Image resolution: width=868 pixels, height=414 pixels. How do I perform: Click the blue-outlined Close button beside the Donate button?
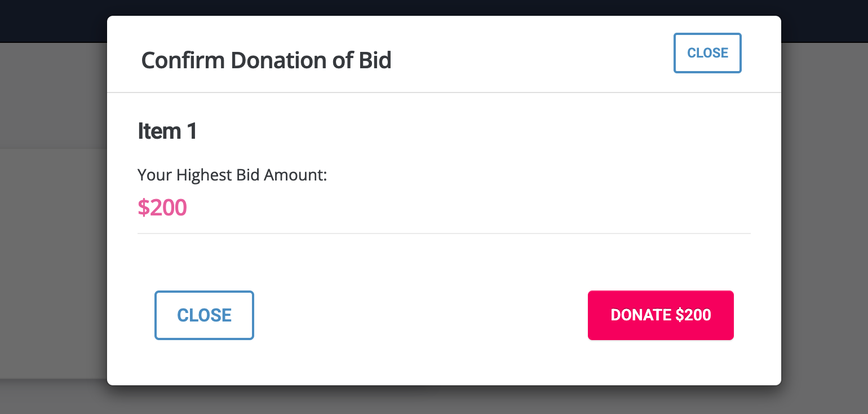(204, 315)
